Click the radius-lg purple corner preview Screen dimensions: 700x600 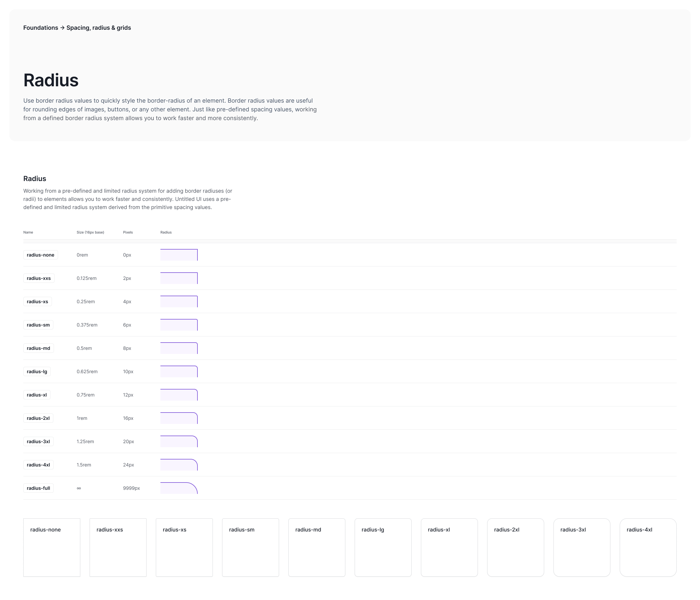click(x=179, y=372)
